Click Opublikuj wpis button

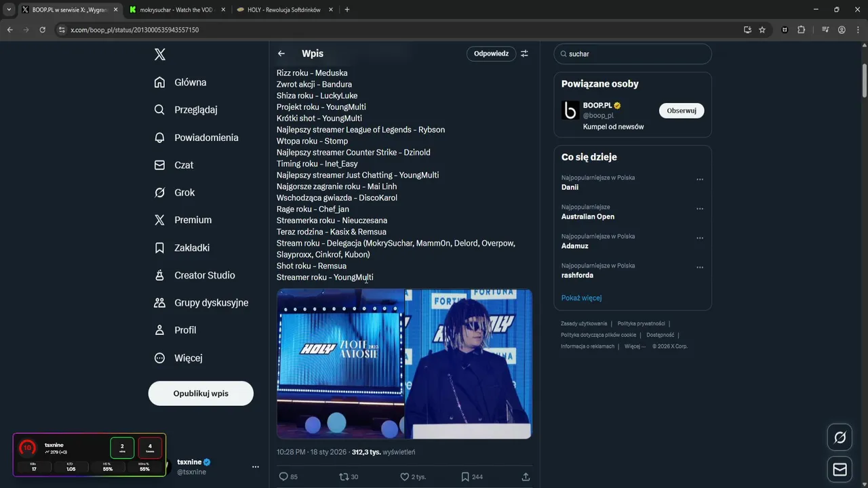[201, 393]
